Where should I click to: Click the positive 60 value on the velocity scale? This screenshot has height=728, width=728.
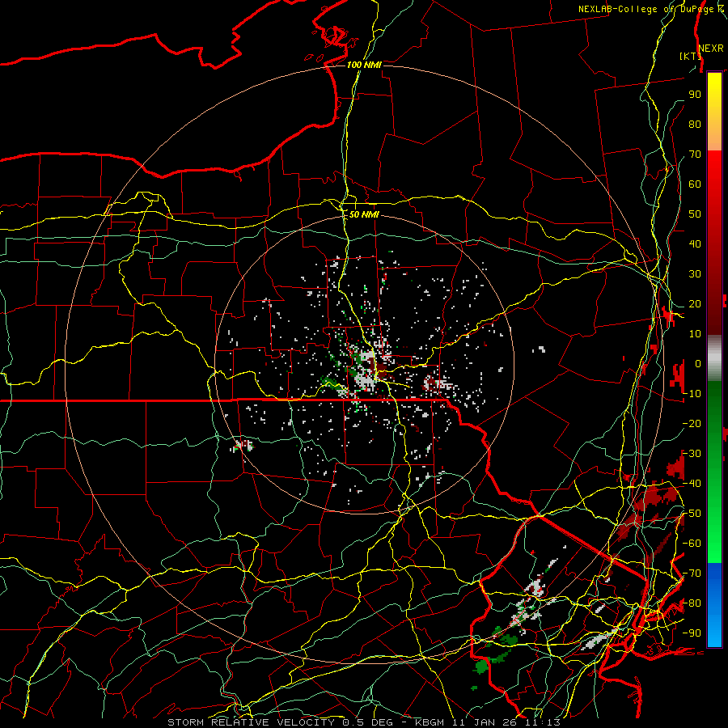695,184
